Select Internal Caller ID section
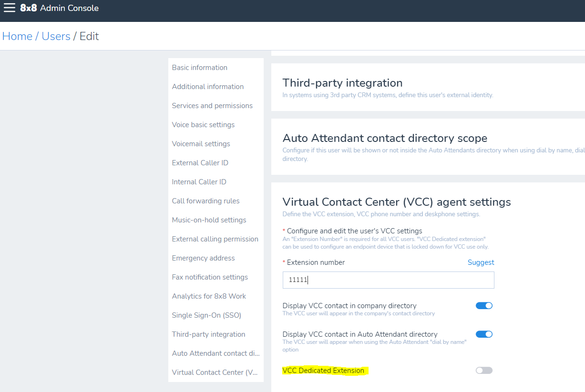 coord(199,182)
